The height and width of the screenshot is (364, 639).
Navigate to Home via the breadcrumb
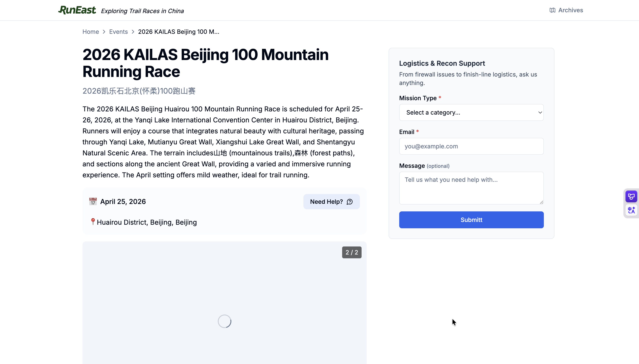[91, 32]
